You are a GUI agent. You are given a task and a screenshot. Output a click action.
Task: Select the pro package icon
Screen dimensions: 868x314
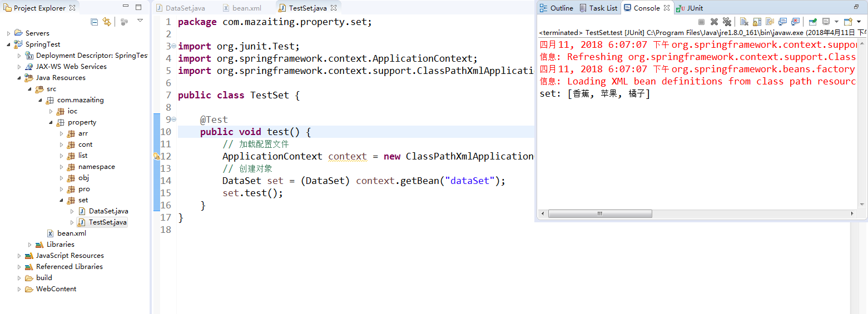pos(71,189)
